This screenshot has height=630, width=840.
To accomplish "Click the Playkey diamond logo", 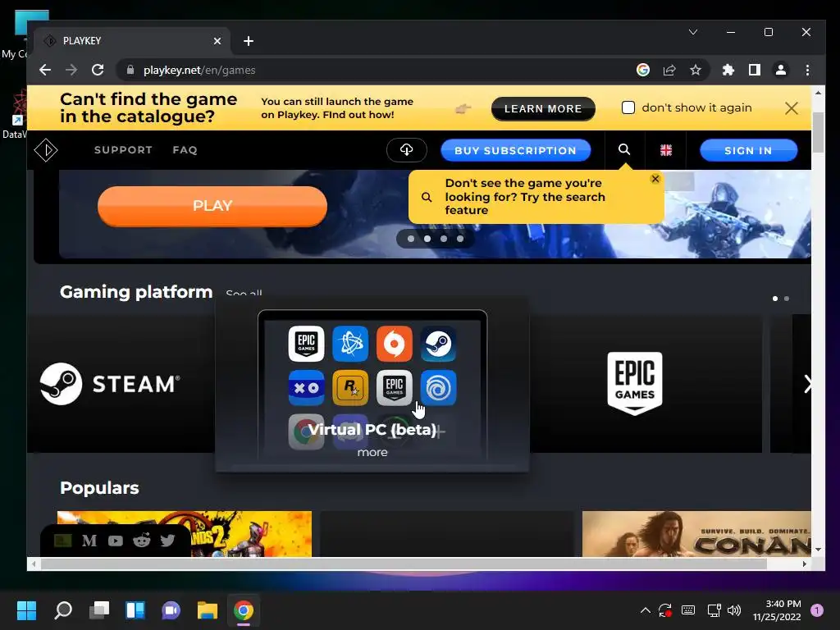I will tap(46, 151).
